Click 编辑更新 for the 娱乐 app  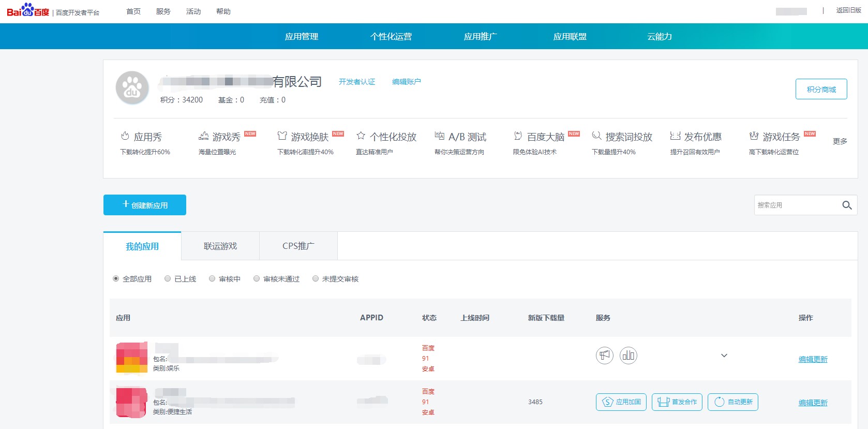[813, 359]
